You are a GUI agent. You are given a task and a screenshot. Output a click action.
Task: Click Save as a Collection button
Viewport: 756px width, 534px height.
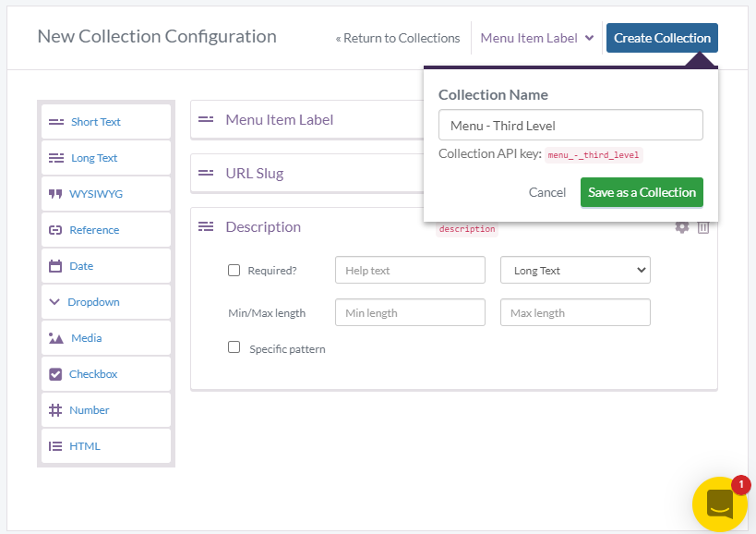tap(642, 192)
